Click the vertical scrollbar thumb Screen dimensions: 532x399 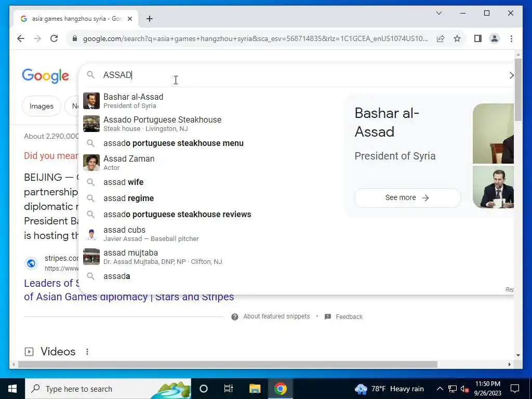click(x=518, y=90)
